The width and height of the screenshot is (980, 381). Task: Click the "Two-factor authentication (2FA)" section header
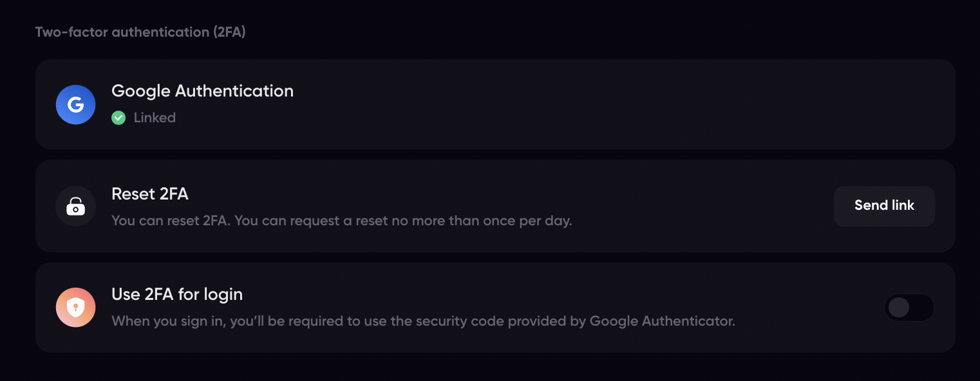pos(140,32)
